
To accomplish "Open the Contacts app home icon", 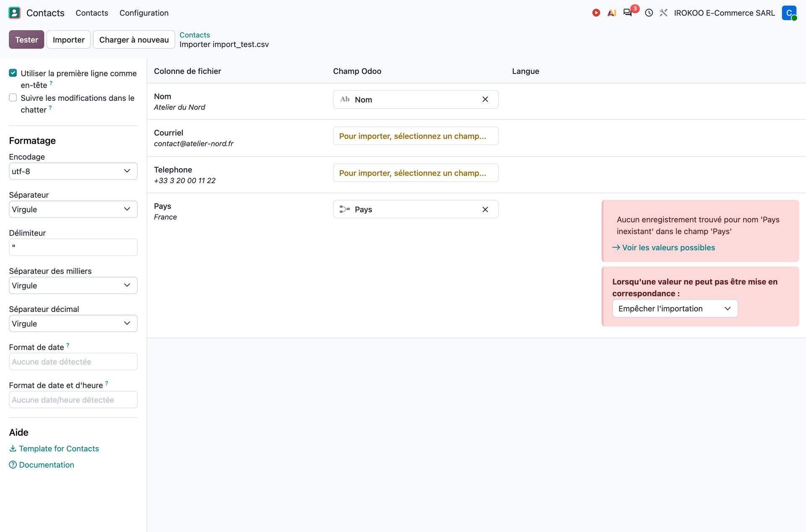I will pos(14,13).
